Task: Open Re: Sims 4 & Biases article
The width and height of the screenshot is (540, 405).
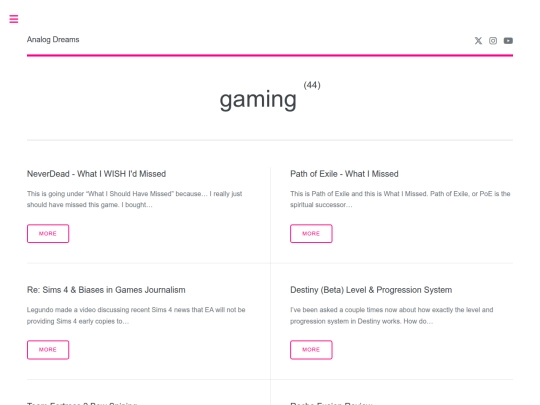Action: [106, 290]
